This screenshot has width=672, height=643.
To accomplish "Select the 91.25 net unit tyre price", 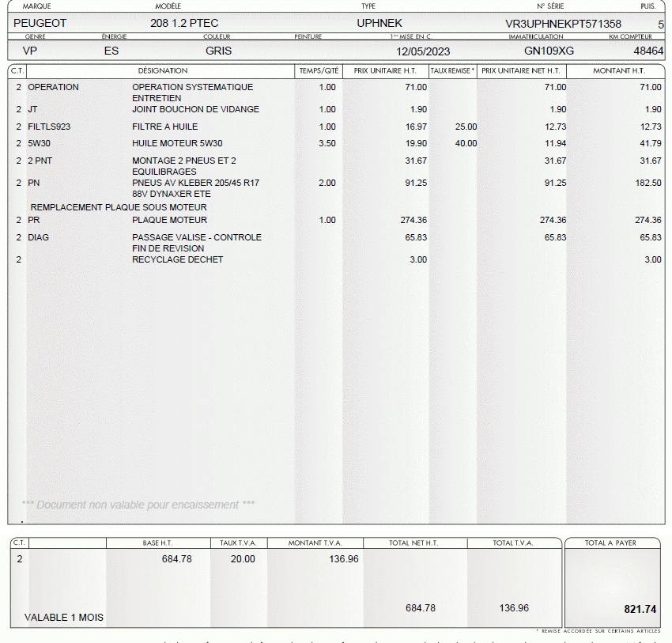I will (x=555, y=183).
